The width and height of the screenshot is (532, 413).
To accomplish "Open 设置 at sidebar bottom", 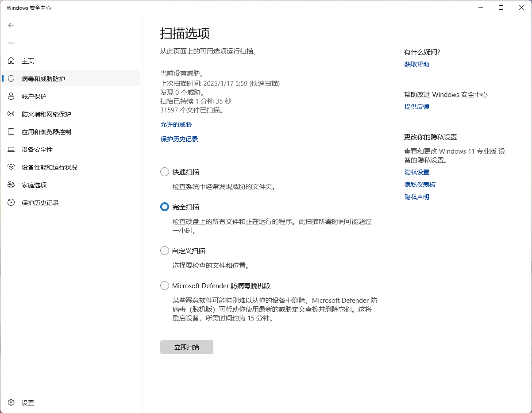I will coord(27,403).
